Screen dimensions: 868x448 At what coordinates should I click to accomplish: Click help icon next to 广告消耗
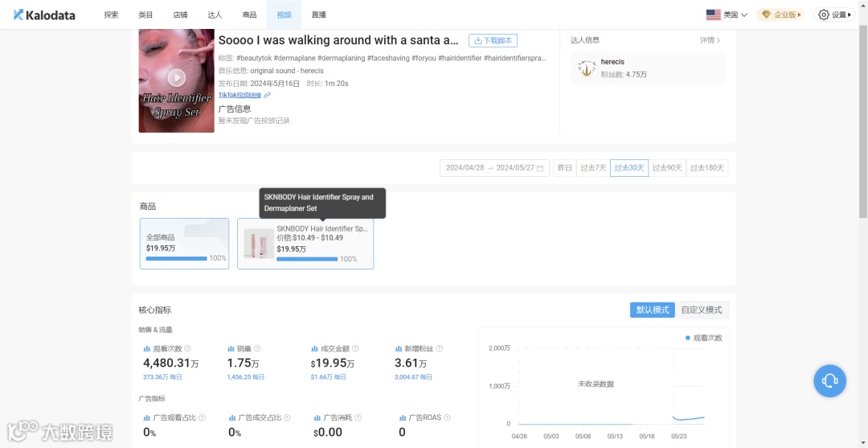pos(357,417)
